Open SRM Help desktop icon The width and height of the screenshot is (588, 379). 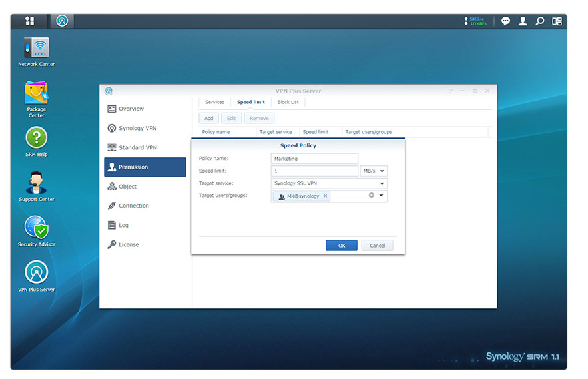(37, 141)
